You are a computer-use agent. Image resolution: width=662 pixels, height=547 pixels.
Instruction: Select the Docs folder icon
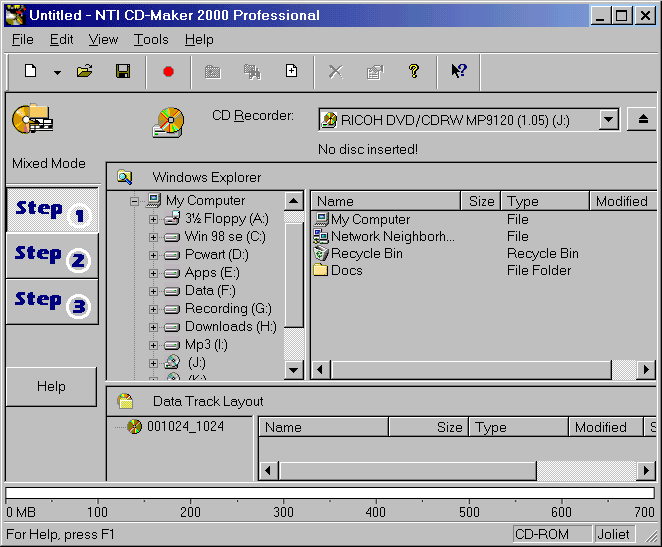tap(321, 270)
